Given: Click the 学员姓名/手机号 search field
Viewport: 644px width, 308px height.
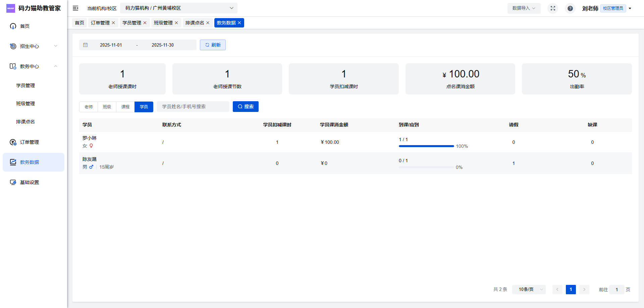Looking at the screenshot, I should click(x=193, y=107).
